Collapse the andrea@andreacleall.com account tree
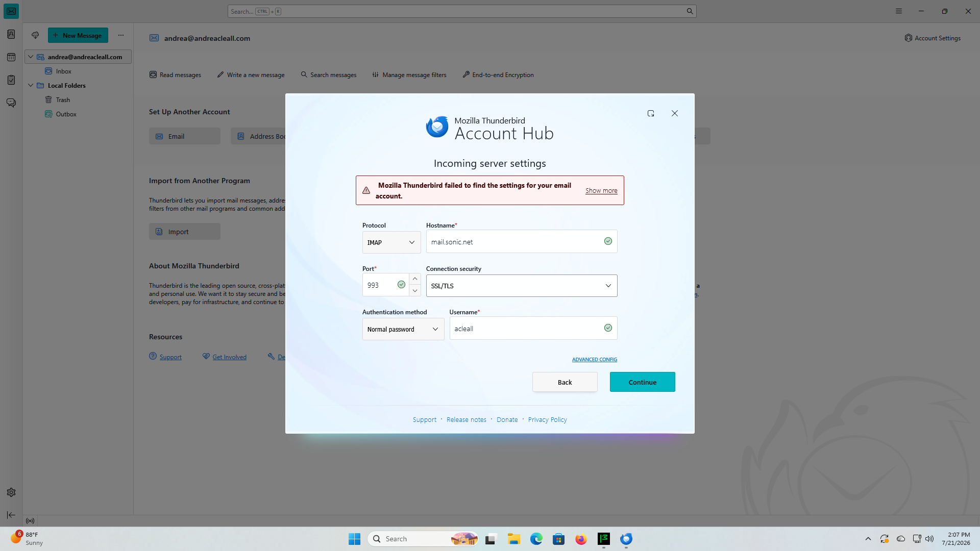Image resolution: width=980 pixels, height=551 pixels. 31,57
